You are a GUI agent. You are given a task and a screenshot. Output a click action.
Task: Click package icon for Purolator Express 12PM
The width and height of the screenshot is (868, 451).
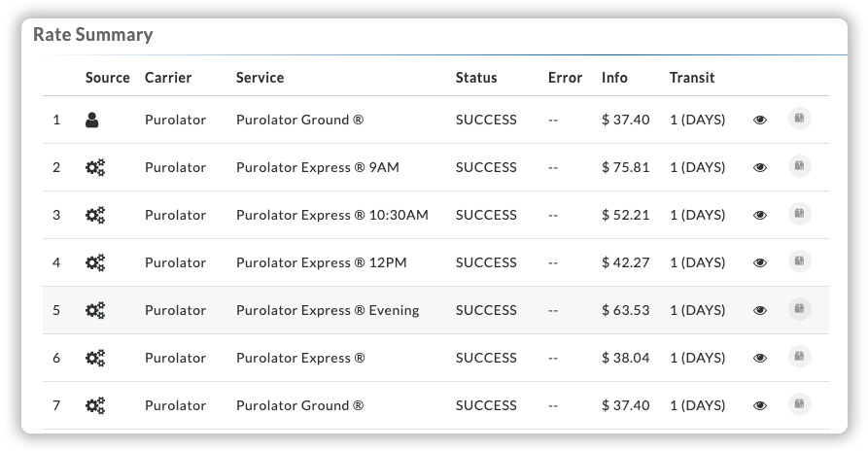click(x=799, y=261)
